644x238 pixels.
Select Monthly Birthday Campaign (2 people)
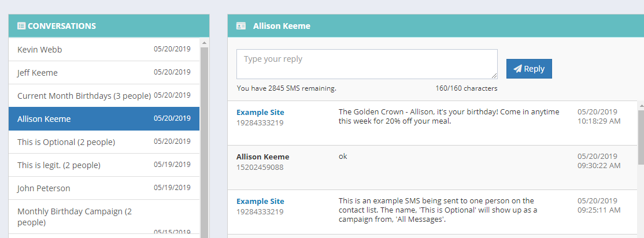(104, 217)
